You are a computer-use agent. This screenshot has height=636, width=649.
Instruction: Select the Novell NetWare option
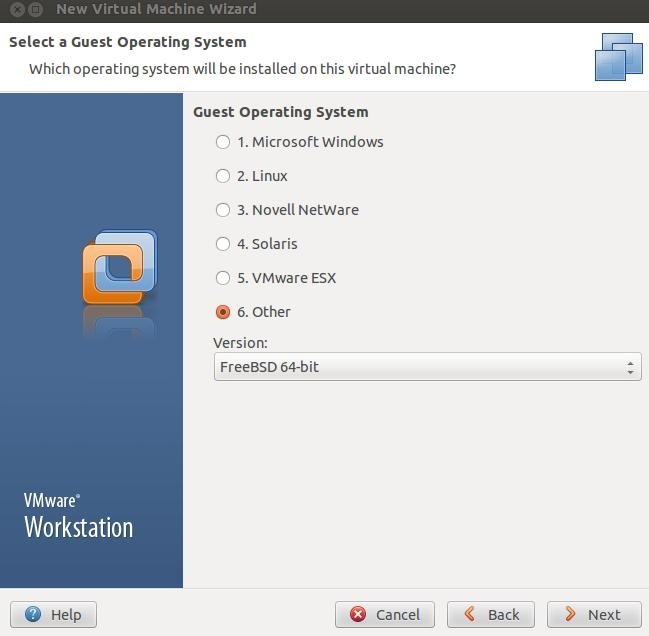click(x=223, y=210)
